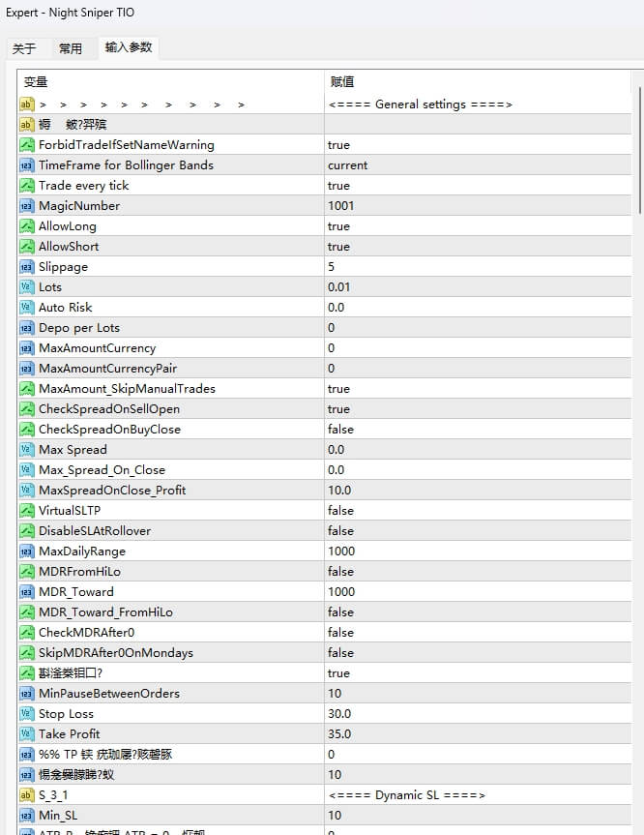The width and height of the screenshot is (644, 835).
Task: Click the string icon beside General settings row
Action: (27, 104)
